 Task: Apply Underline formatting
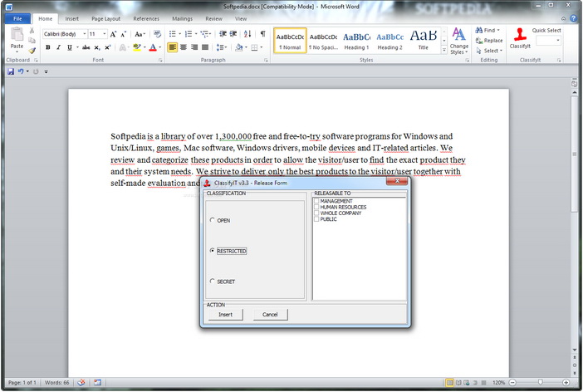[70, 47]
